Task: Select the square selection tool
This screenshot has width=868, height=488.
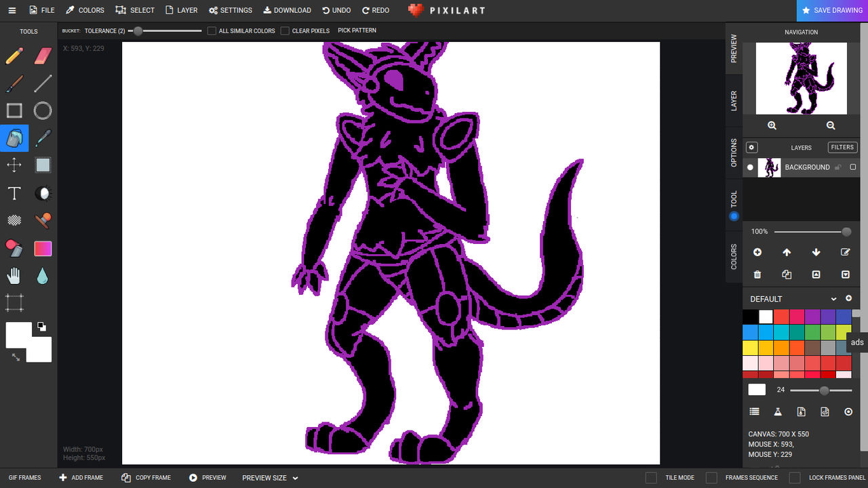Action: (43, 165)
